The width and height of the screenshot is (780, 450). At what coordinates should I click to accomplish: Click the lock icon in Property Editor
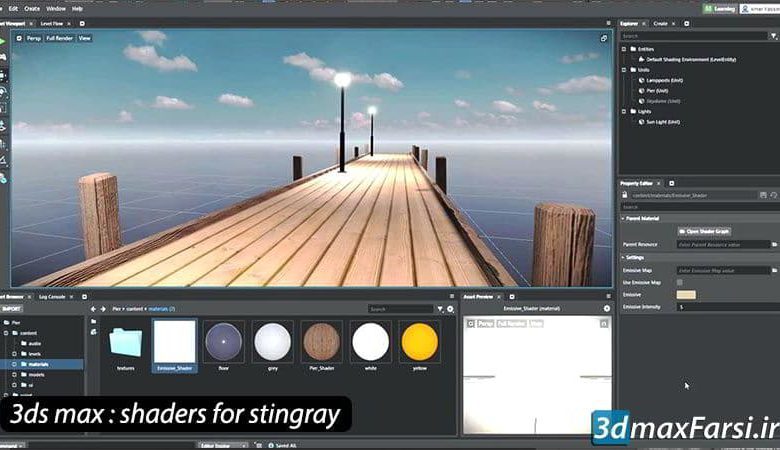[625, 195]
